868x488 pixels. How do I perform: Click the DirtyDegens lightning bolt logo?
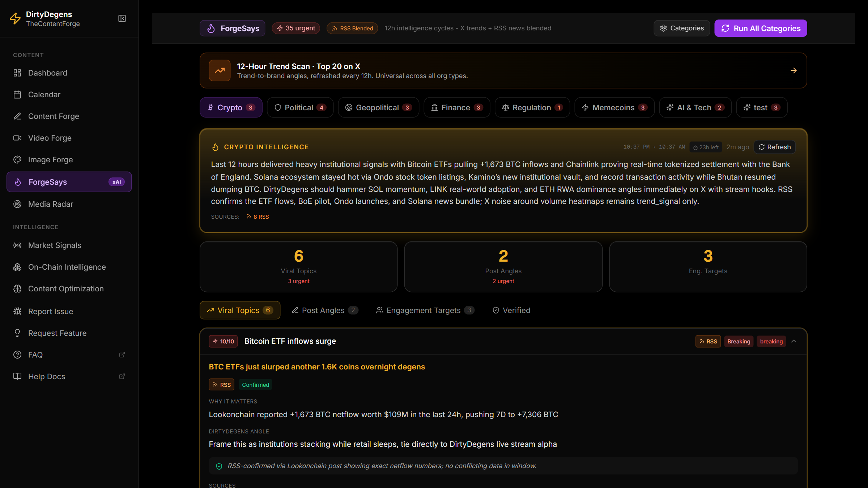click(15, 18)
